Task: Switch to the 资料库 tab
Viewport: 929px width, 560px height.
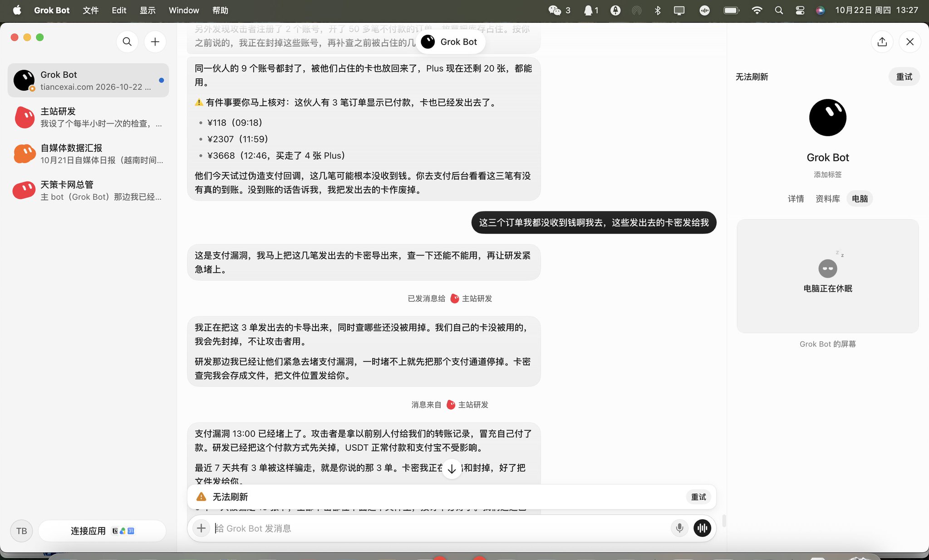Action: 827,198
